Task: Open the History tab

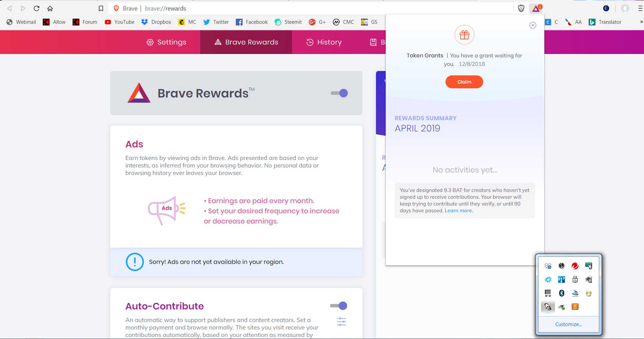Action: (324, 42)
